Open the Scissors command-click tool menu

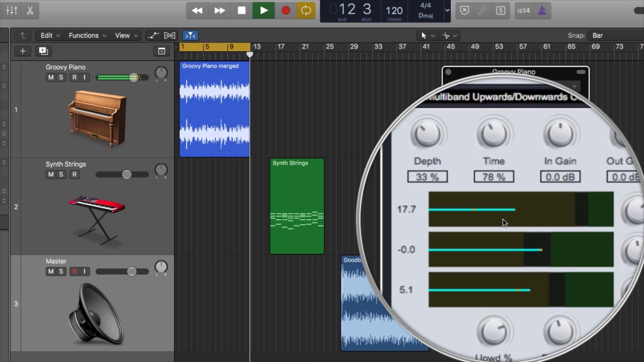449,35
